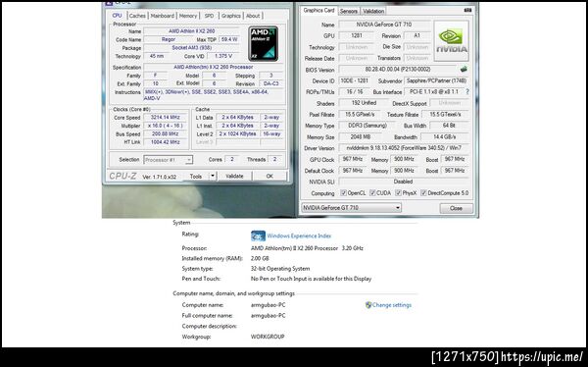
Task: Click the Driver Version field nvlddmkm 9.18.13.4052
Action: pyautogui.click(x=404, y=148)
